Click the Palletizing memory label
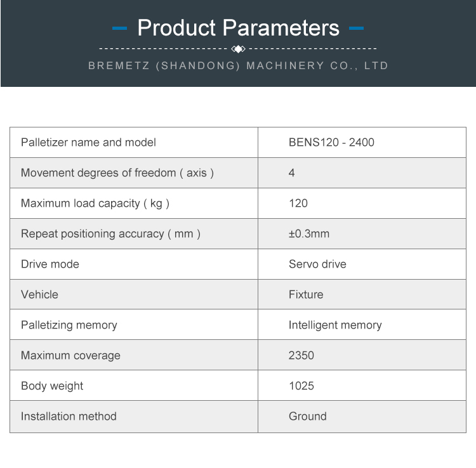476x468 pixels. [69, 325]
